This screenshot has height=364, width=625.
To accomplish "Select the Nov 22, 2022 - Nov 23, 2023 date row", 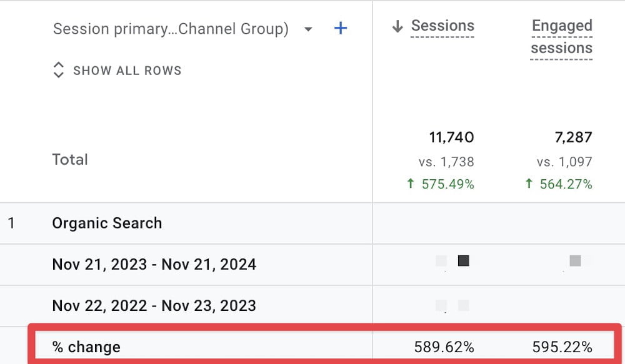I will pos(154,305).
